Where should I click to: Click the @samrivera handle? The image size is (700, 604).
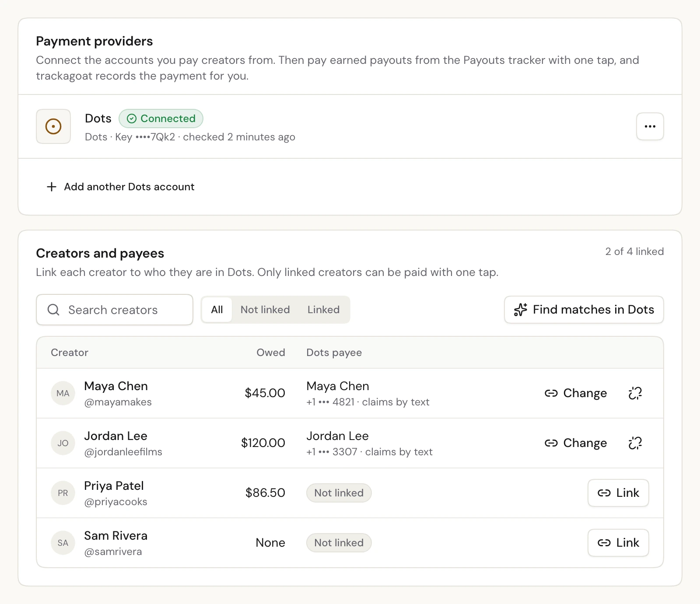pyautogui.click(x=113, y=552)
